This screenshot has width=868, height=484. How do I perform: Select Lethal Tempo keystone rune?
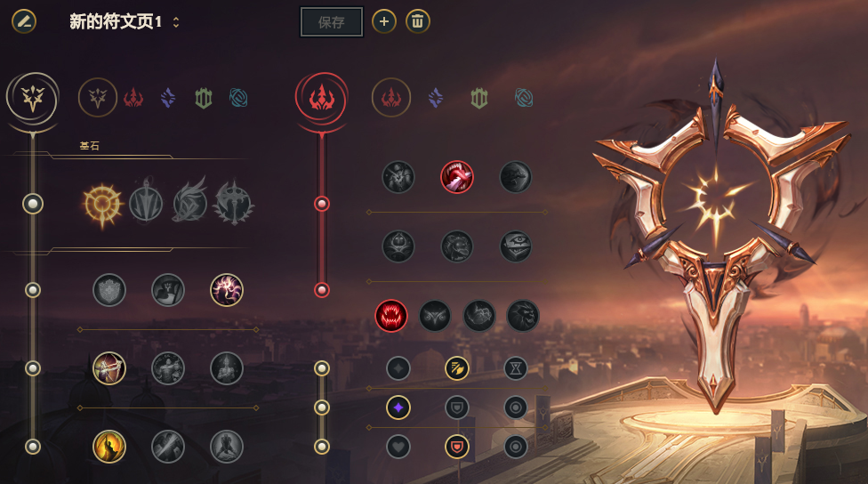point(146,203)
